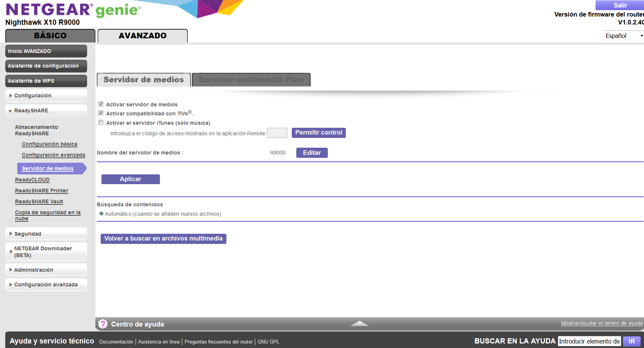Click Editar next to media server name
Image resolution: width=644 pixels, height=348 pixels.
coord(312,153)
